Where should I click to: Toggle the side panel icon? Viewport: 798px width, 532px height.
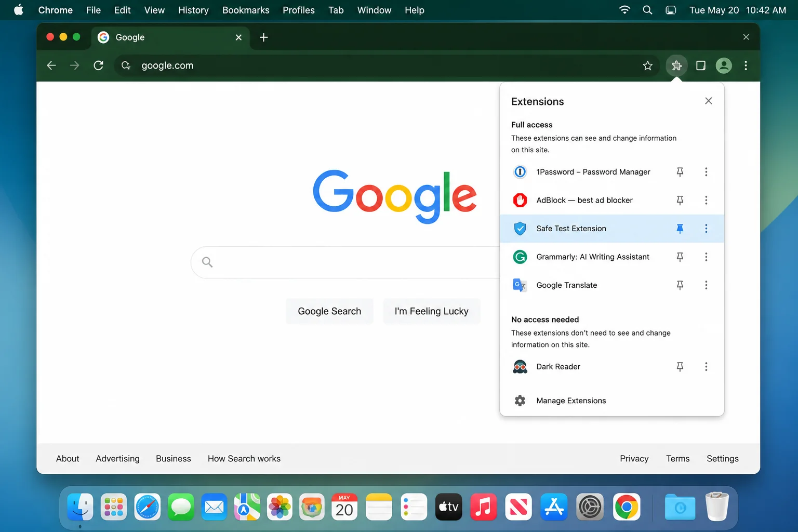[x=701, y=65]
